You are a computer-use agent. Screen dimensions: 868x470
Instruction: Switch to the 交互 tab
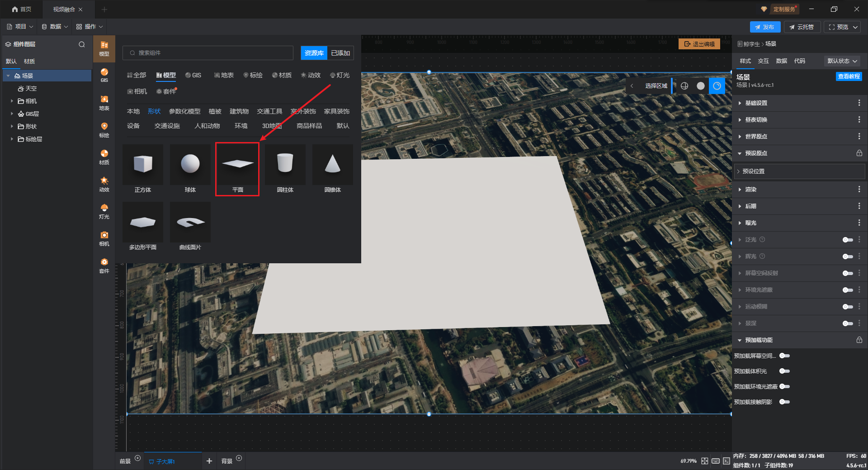tap(763, 61)
